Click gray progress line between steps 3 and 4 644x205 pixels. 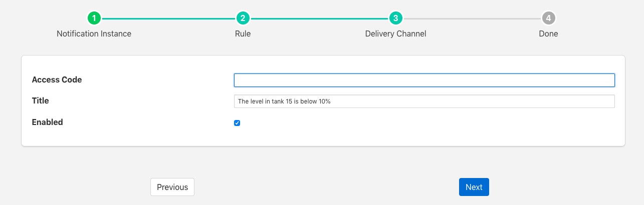coord(472,18)
